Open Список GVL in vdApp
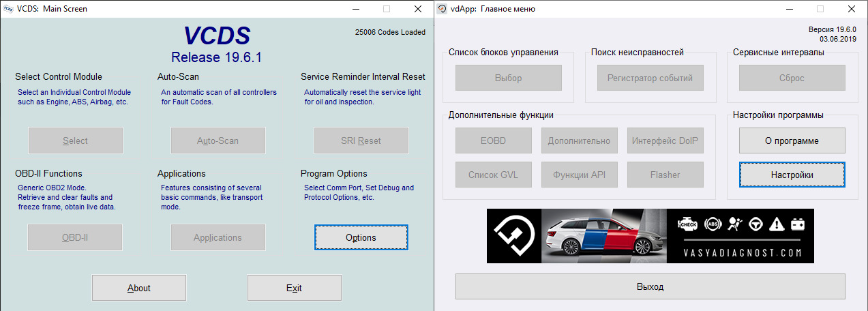The width and height of the screenshot is (868, 311). [494, 175]
